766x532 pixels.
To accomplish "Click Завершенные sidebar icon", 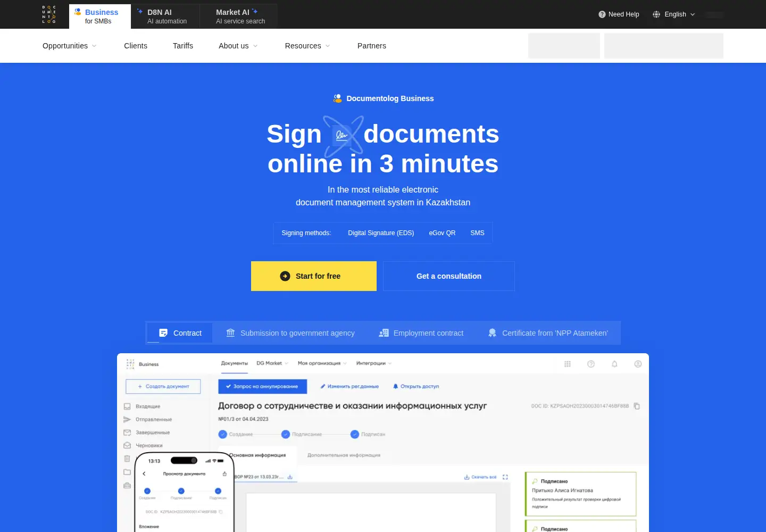I will point(127,433).
